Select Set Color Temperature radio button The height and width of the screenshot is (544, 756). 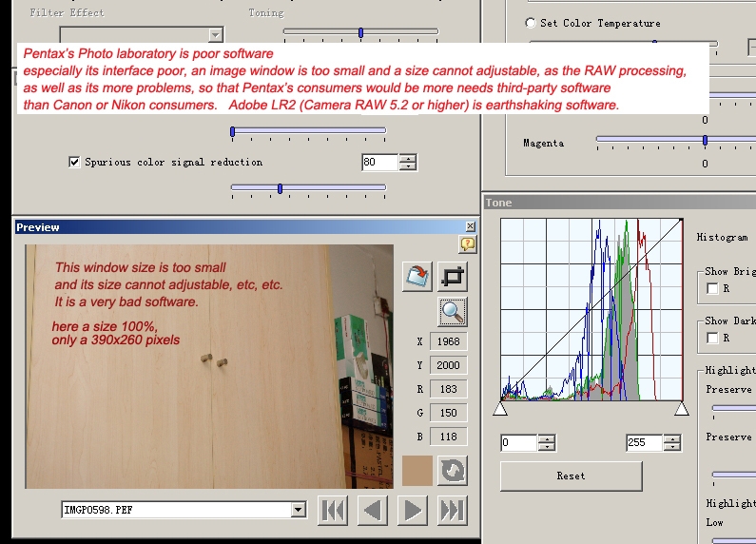coord(531,23)
